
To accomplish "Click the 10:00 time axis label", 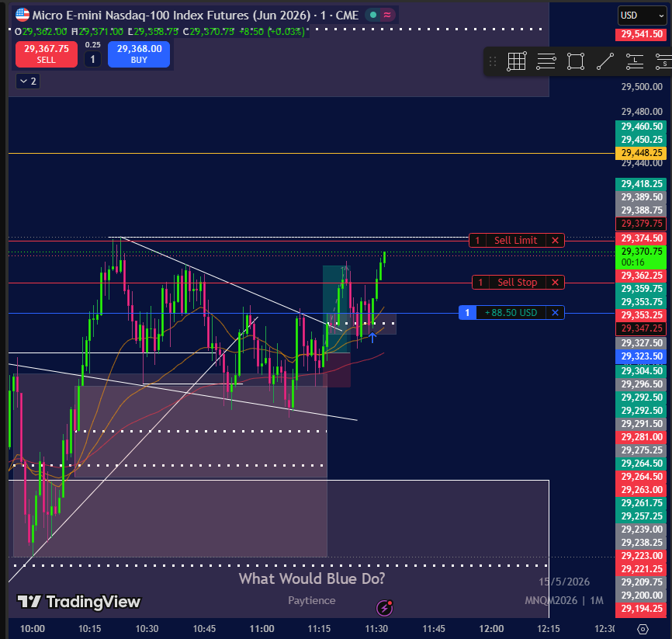I will pos(33,629).
